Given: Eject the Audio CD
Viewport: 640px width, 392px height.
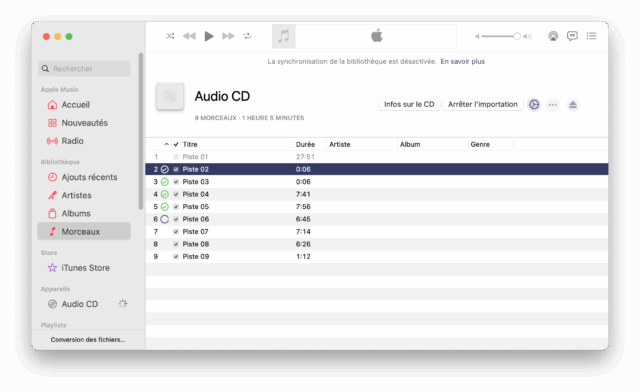Looking at the screenshot, I should click(573, 105).
